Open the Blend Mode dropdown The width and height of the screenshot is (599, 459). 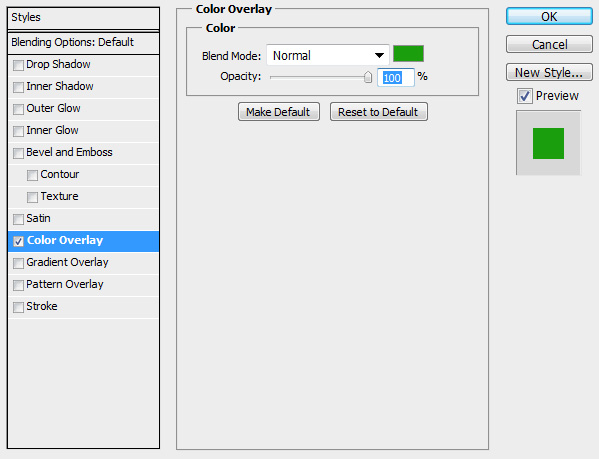pyautogui.click(x=328, y=55)
